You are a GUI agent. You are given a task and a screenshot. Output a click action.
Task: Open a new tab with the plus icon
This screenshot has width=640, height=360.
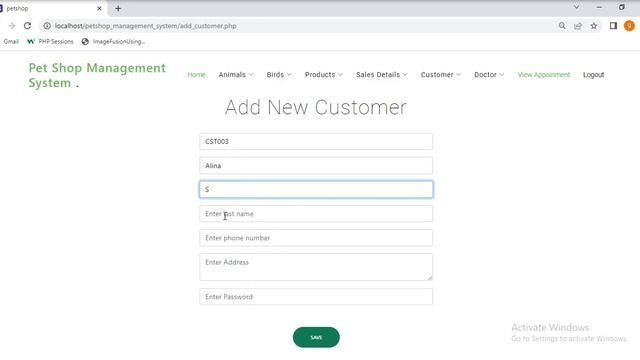coord(118,8)
